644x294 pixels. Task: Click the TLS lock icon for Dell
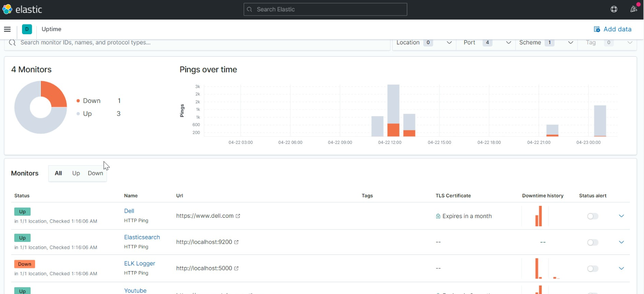[x=438, y=217]
